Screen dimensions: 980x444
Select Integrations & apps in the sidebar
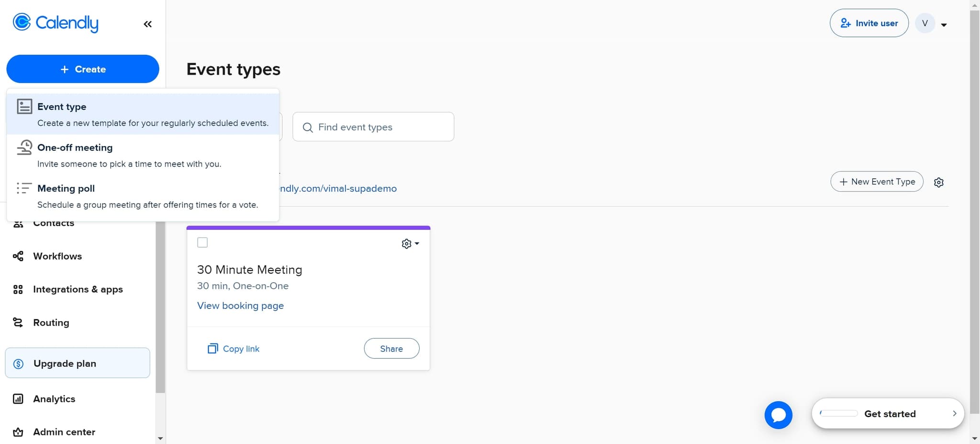pos(78,289)
